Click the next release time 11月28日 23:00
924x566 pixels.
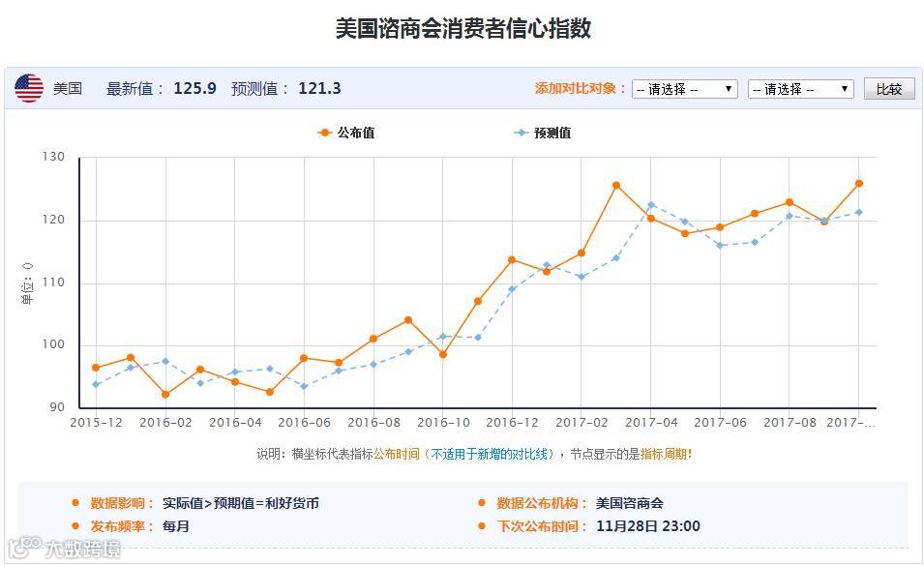click(x=648, y=526)
